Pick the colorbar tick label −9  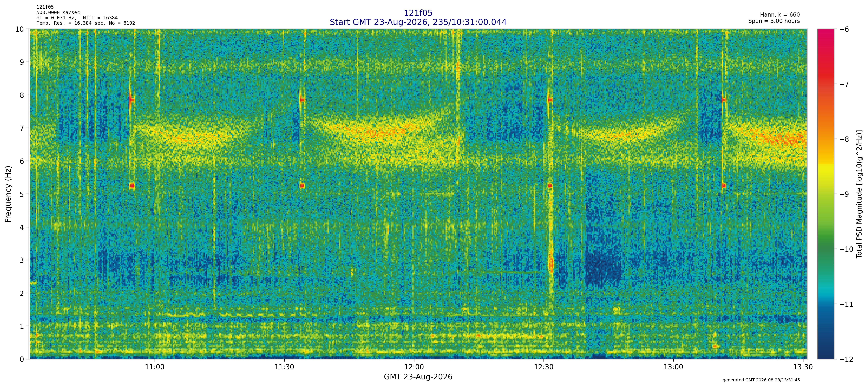pos(844,194)
